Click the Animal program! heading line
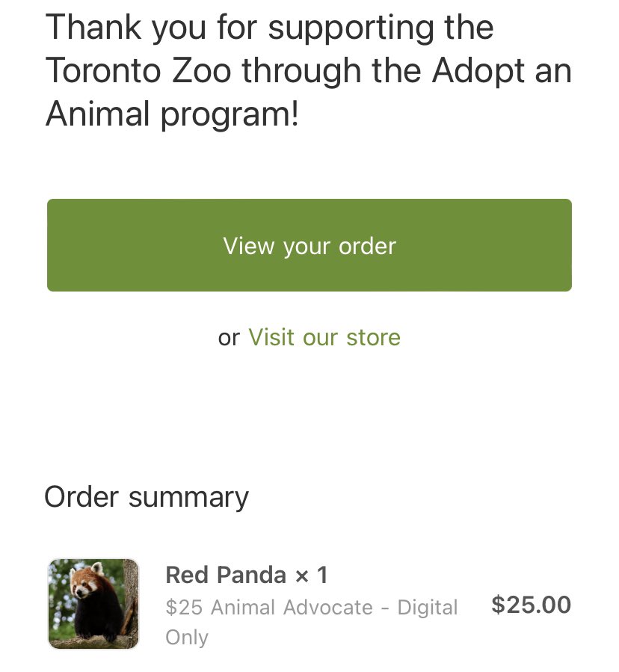619x672 pixels. pyautogui.click(x=172, y=114)
